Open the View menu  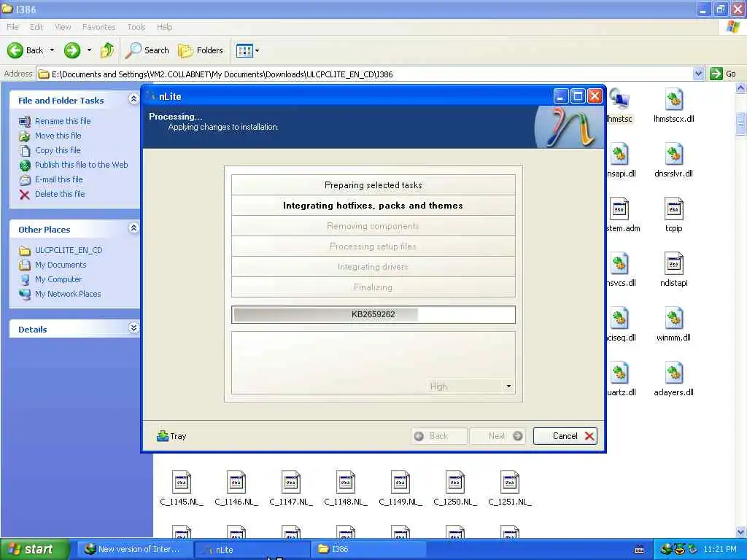pos(63,27)
